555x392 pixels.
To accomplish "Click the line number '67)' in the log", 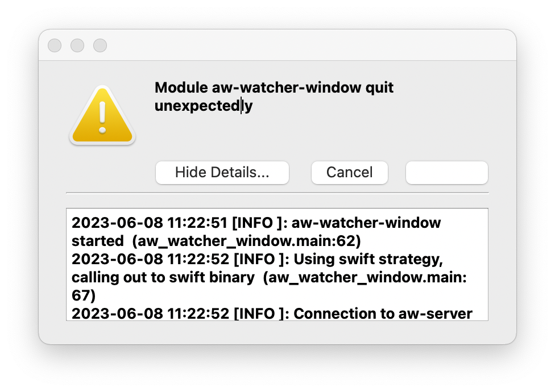I will [84, 295].
